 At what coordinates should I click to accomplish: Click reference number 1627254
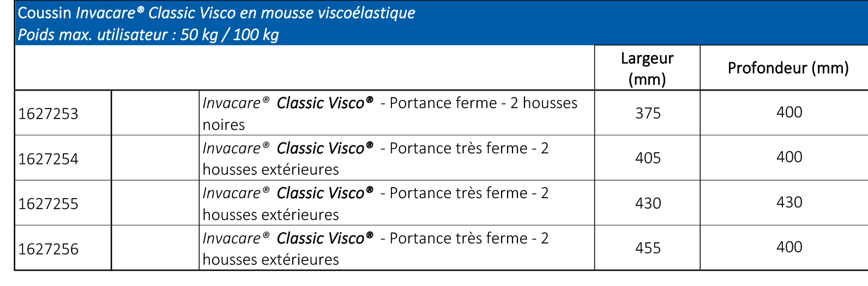[49, 159]
